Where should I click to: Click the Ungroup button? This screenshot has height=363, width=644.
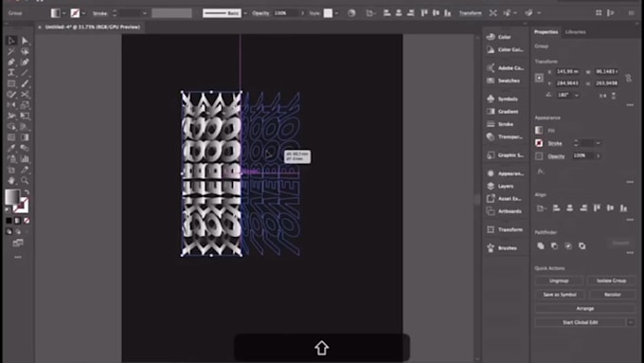(x=559, y=281)
